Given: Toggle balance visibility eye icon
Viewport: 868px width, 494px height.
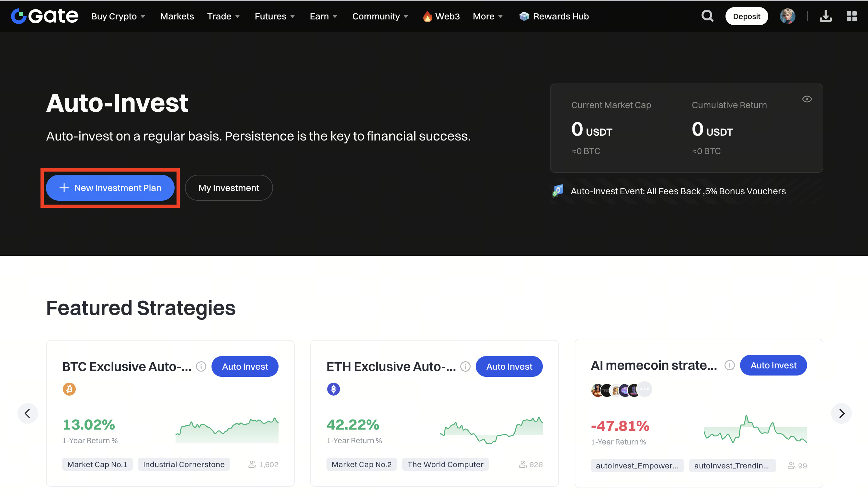Looking at the screenshot, I should pyautogui.click(x=806, y=99).
